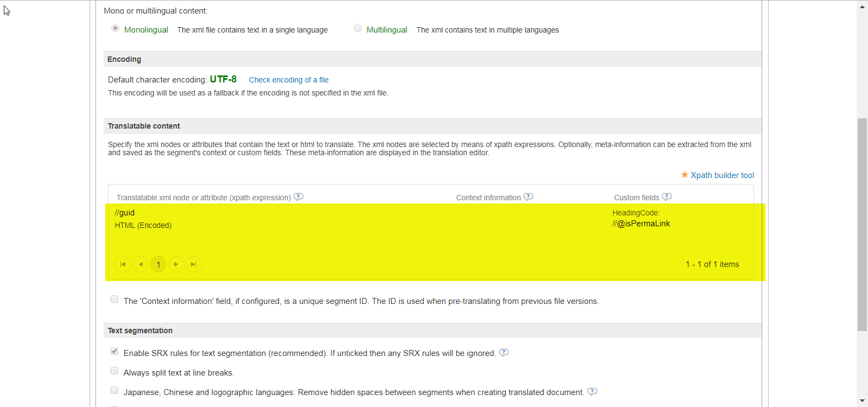Check Always split text at line breaks

(x=114, y=371)
